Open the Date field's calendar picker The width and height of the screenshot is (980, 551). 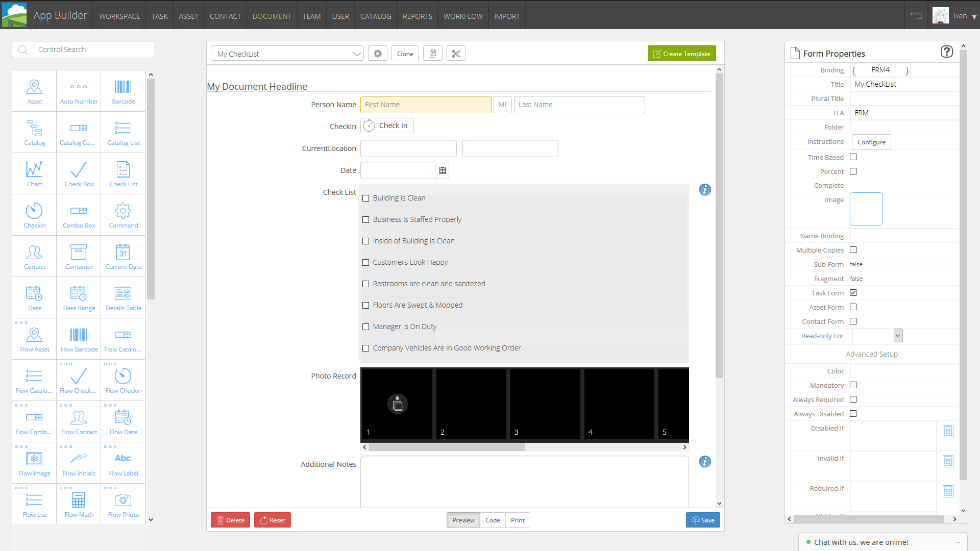pyautogui.click(x=442, y=170)
